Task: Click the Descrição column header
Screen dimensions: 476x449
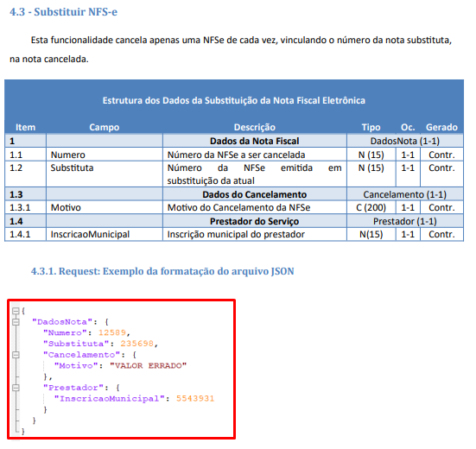Action: click(254, 127)
